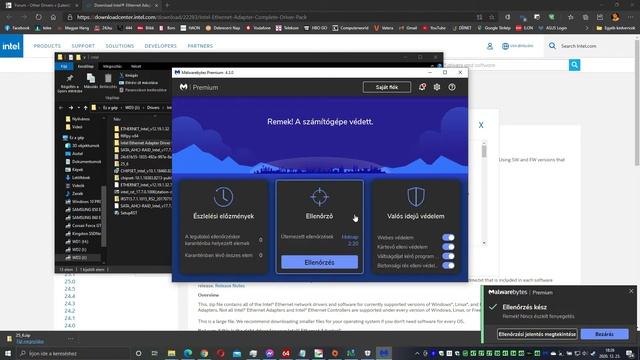Click Ellenőrzési jelentés megtekintése button

537,334
